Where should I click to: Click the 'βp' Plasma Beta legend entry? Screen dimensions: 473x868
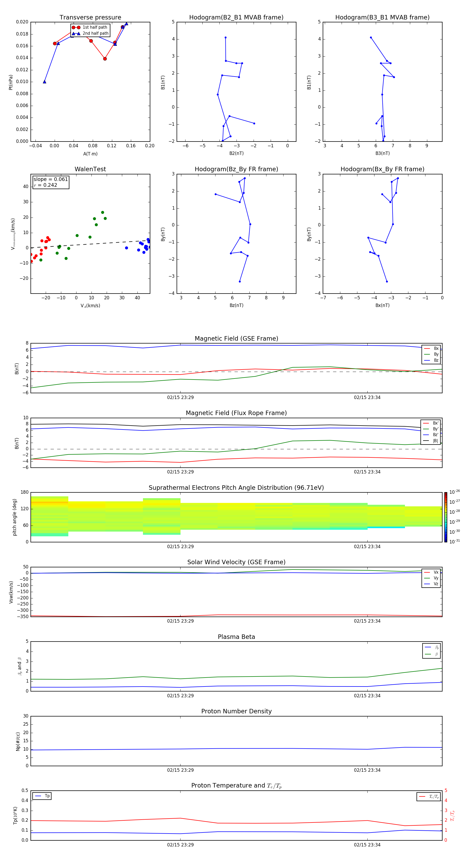[431, 647]
